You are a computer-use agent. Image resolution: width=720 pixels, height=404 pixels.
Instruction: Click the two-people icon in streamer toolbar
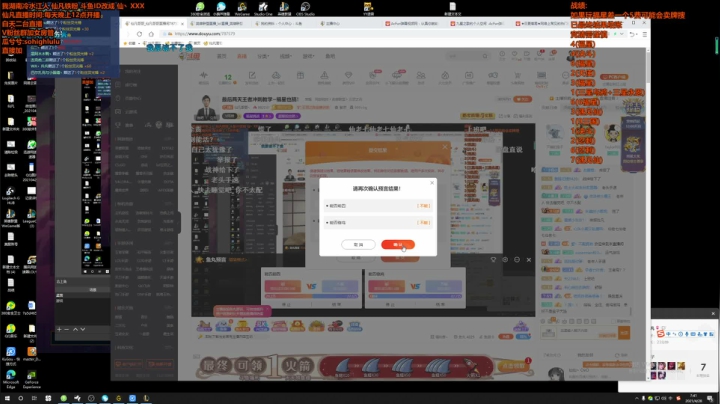[x=421, y=75]
